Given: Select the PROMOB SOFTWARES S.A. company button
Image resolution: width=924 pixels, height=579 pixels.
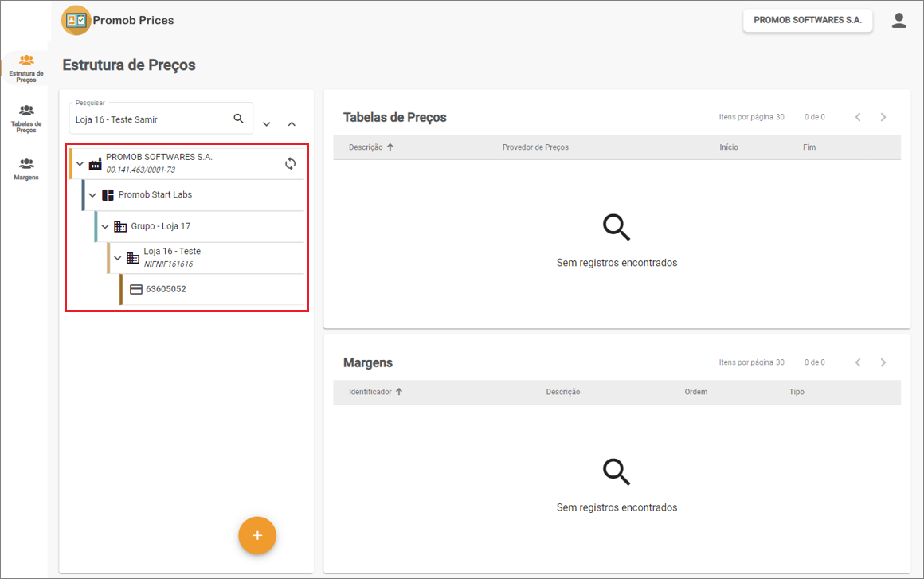Looking at the screenshot, I should [808, 20].
